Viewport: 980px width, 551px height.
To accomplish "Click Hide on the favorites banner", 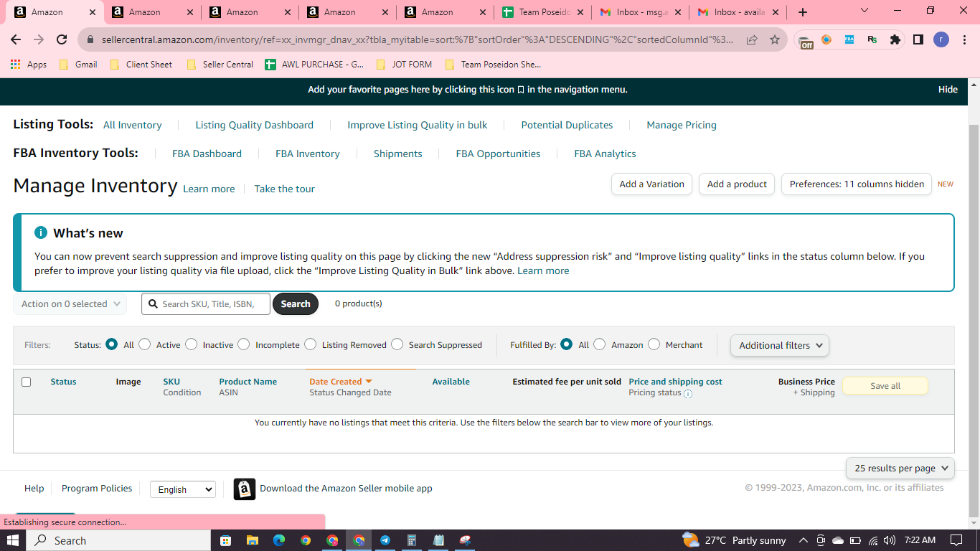I will [x=948, y=90].
